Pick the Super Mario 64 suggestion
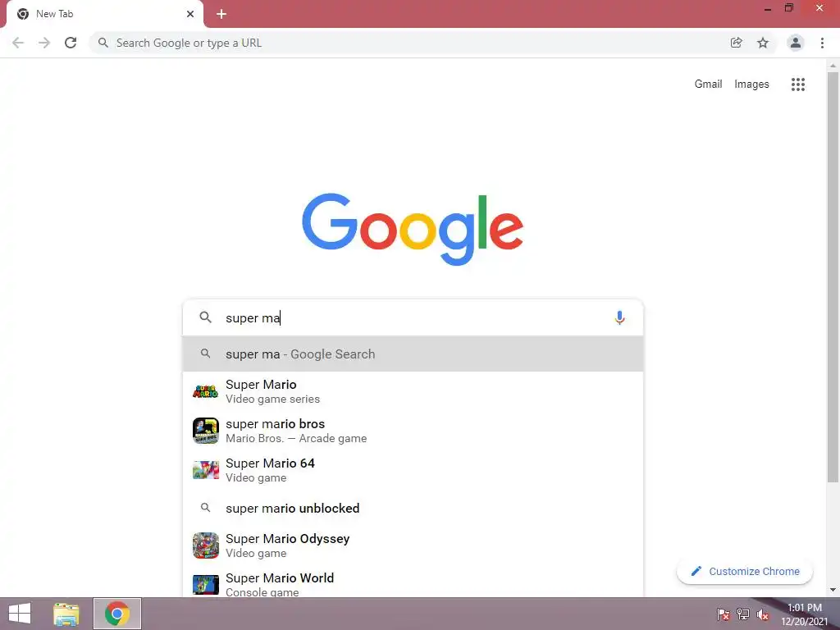The width and height of the screenshot is (840, 630). click(x=413, y=470)
